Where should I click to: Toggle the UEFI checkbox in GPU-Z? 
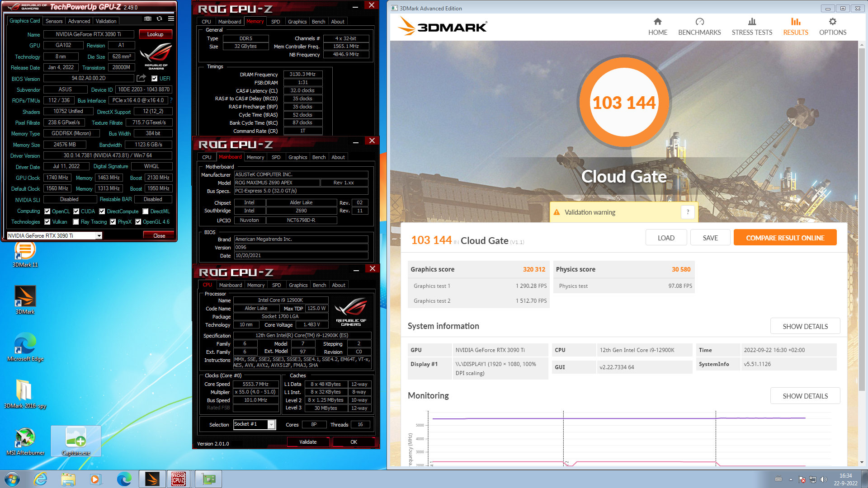(154, 78)
